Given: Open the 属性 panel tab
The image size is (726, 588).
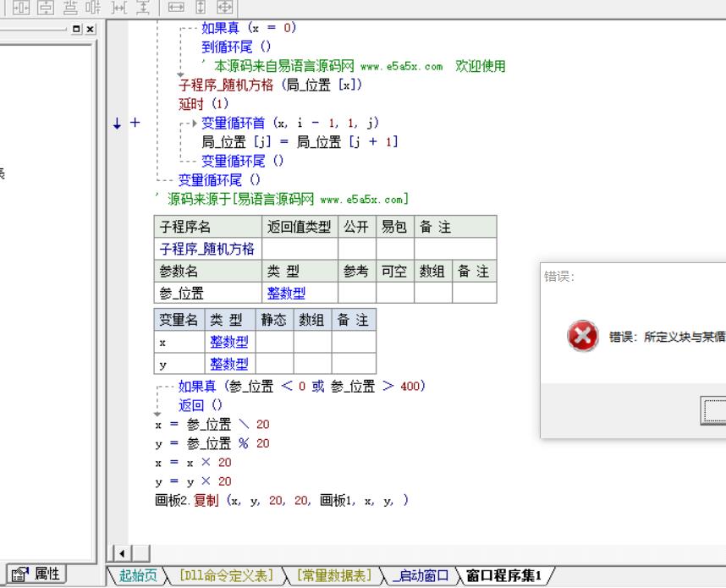Looking at the screenshot, I should (36, 574).
